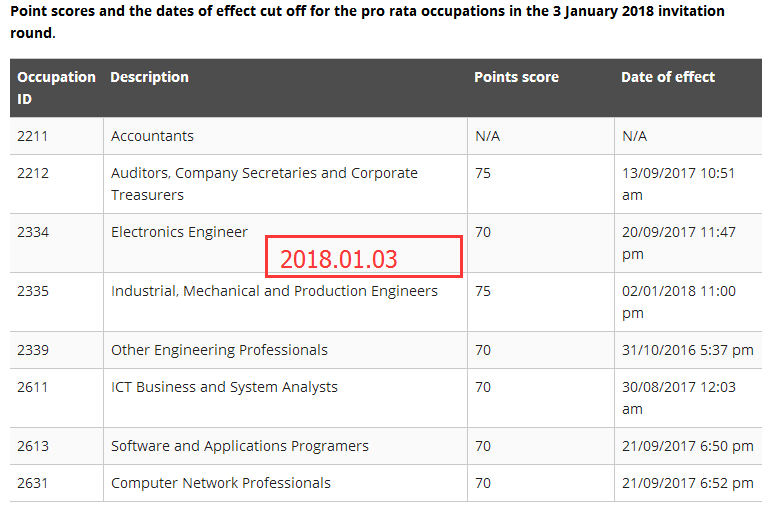Image resolution: width=777 pixels, height=509 pixels.
Task: Click the red 2018.01.03 annotation box
Action: coord(363,257)
